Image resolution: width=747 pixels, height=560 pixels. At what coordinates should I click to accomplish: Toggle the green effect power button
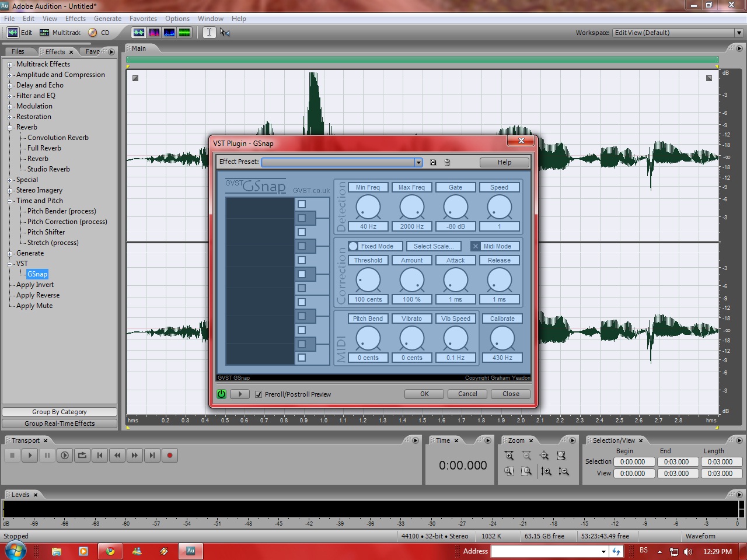tap(222, 394)
